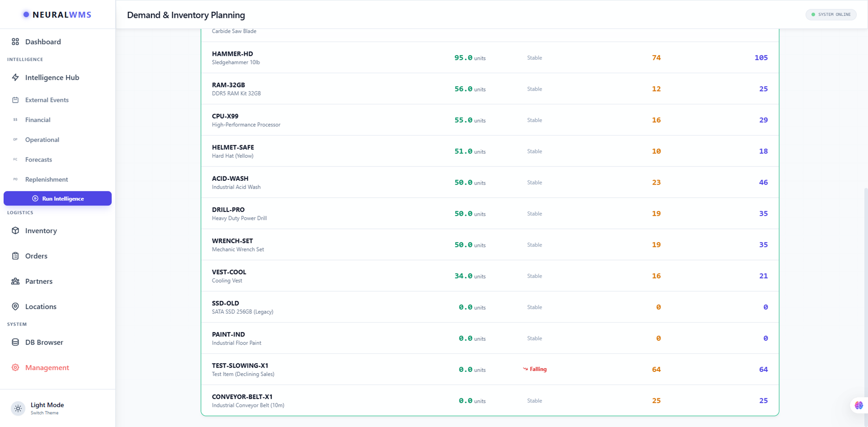Screen dimensions: 868x427
Task: Open the Forecasts menu item
Action: [38, 160]
